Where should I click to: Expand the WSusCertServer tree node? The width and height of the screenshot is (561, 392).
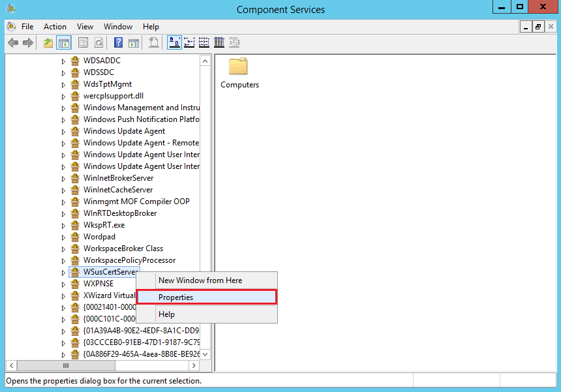click(x=63, y=273)
